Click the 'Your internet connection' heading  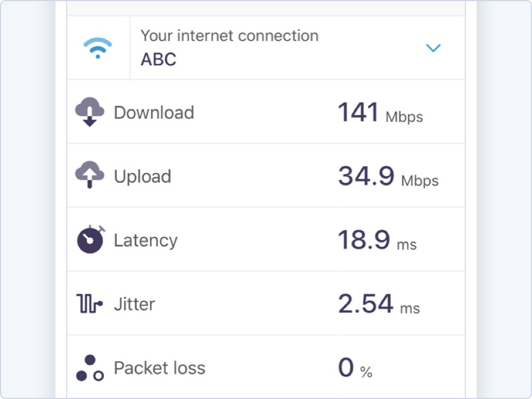click(x=229, y=36)
